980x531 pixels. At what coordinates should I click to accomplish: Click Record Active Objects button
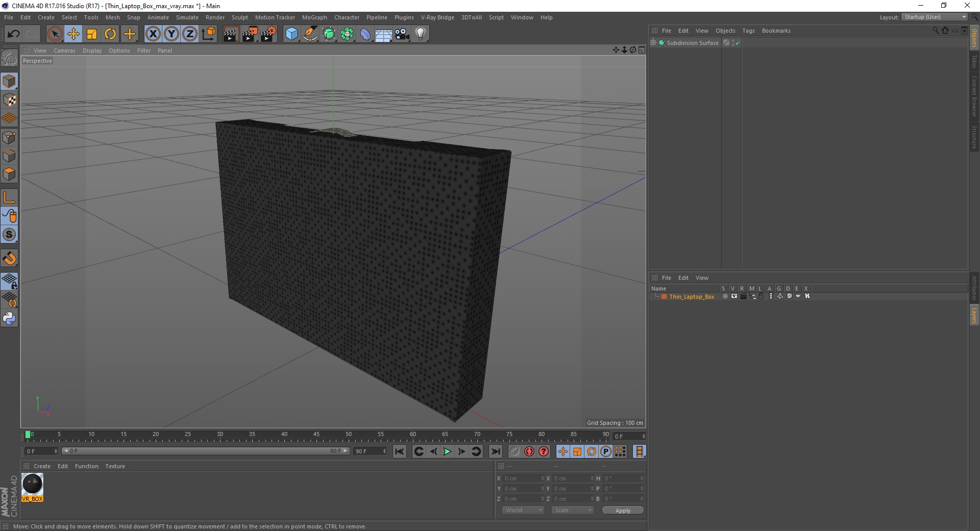(529, 451)
